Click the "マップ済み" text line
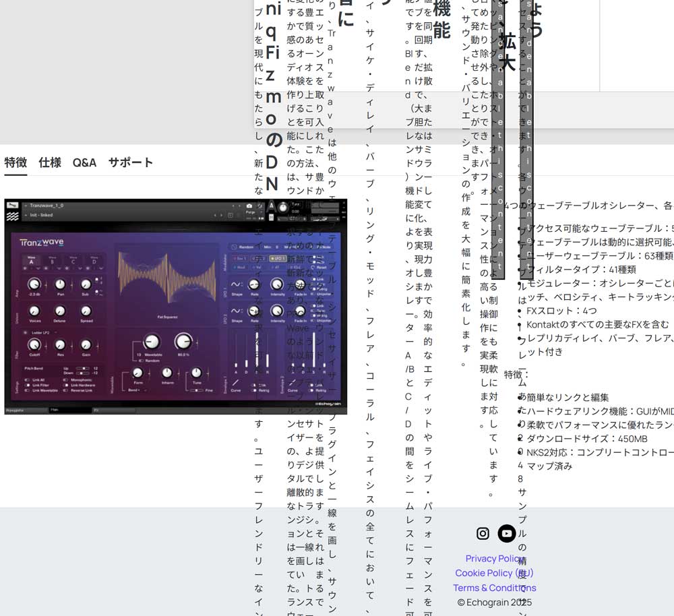This screenshot has height=616, width=674. (x=549, y=466)
